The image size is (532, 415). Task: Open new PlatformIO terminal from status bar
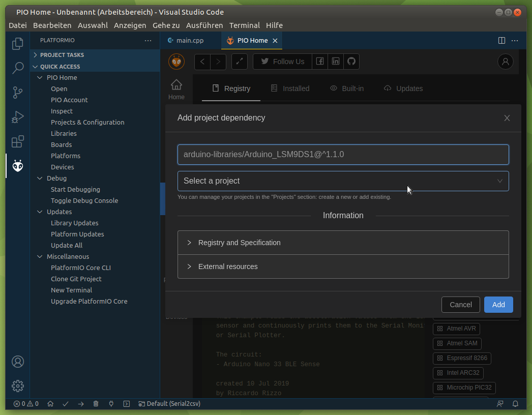(x=127, y=404)
